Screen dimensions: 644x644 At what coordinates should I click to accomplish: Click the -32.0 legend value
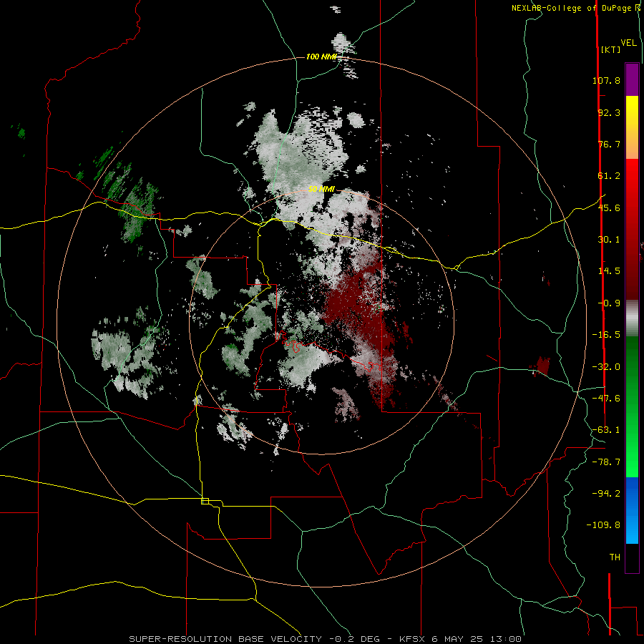pyautogui.click(x=606, y=367)
